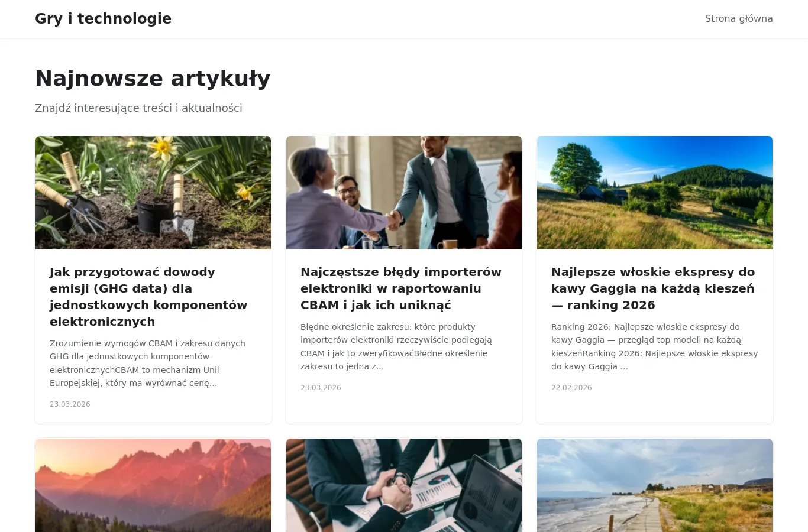Click date 23.03.2026 under CBAM importers article
Viewport: 808px width, 532px height.
click(321, 388)
